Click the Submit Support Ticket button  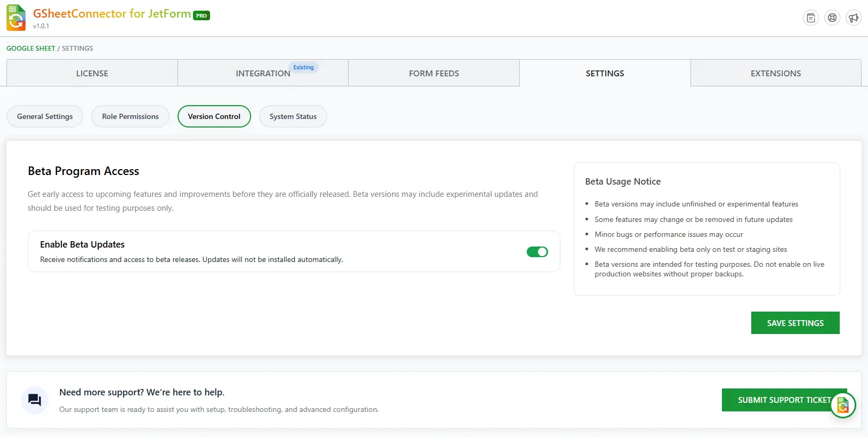[784, 400]
